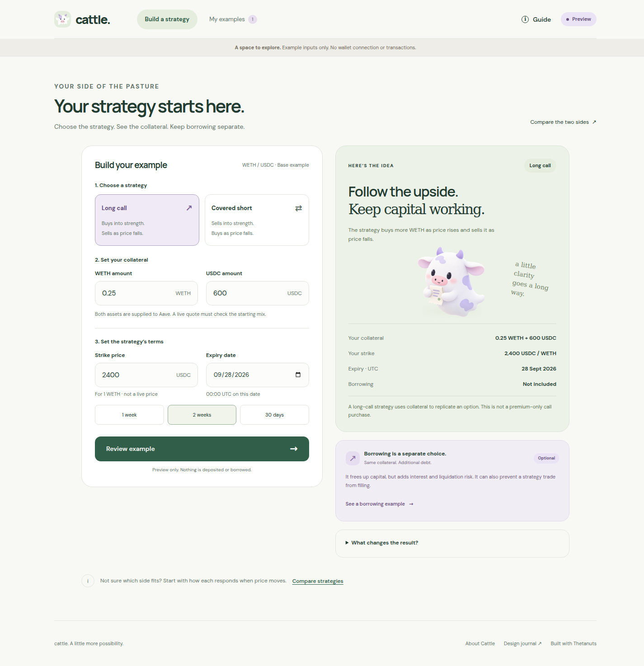Click the "28 Sept 2026" expiry value
Viewport: 644px width, 666px height.
539,369
